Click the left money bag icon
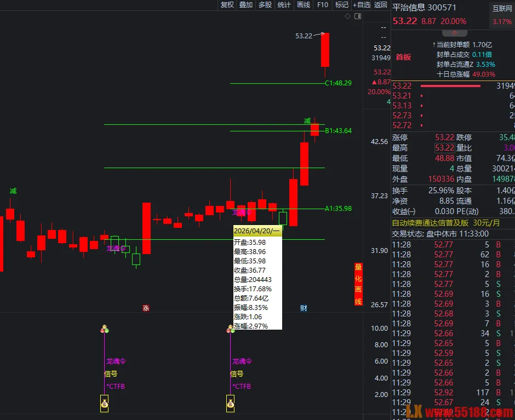This screenshot has width=515, height=420. pos(105,404)
